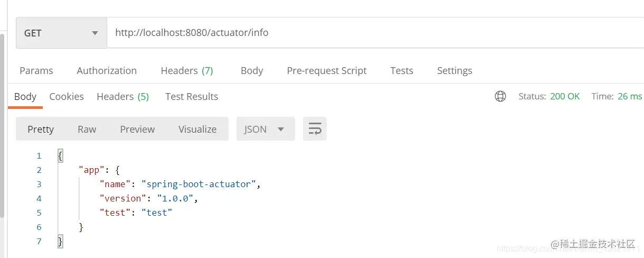Select the request Headers (7) tab
Viewport: 644px width, 258px height.
[187, 70]
